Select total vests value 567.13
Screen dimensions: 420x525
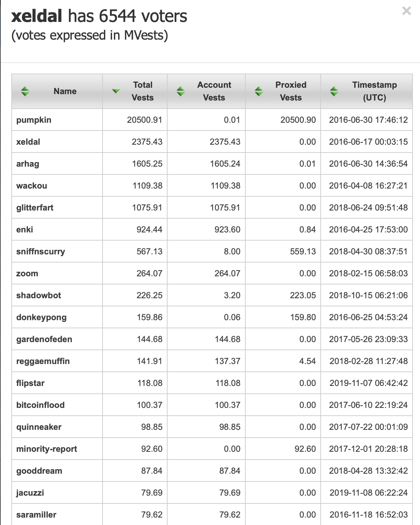149,252
